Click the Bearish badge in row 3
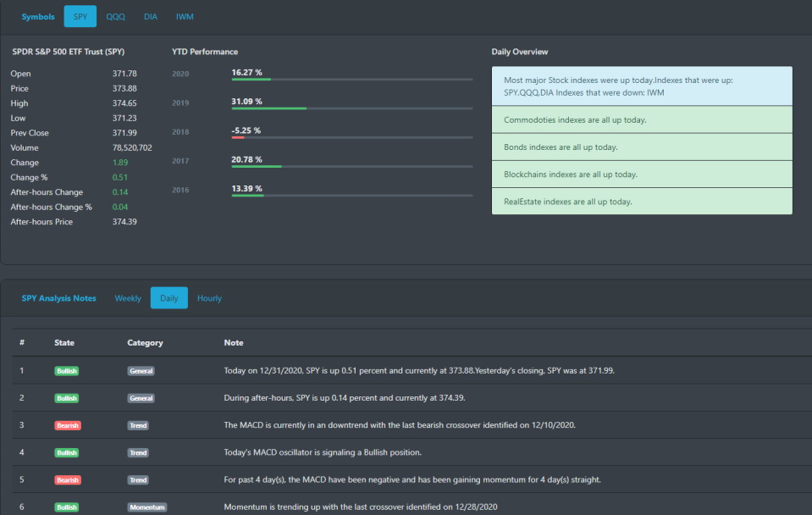The height and width of the screenshot is (515, 812). click(x=68, y=425)
